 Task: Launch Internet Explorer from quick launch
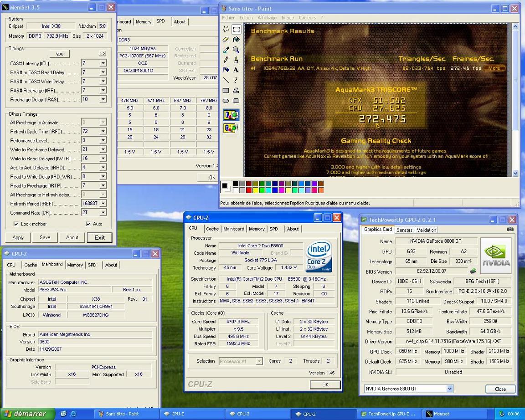point(73,414)
